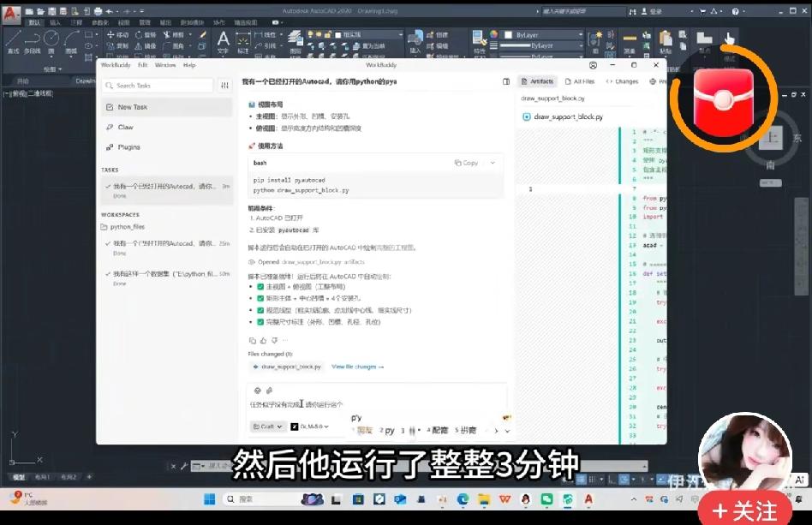This screenshot has width=812, height=525.
Task: Click the Copy button on the bash code block
Action: click(x=466, y=163)
